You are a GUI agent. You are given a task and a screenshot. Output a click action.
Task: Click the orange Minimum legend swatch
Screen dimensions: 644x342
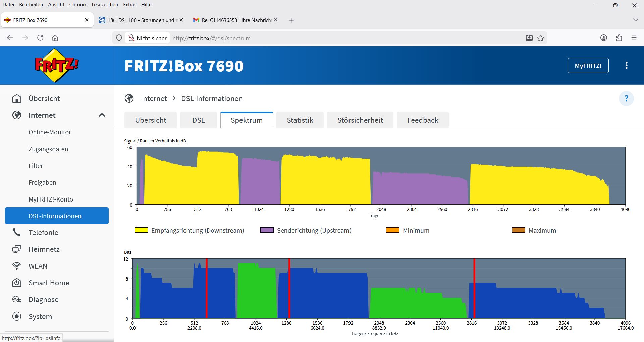tap(393, 230)
